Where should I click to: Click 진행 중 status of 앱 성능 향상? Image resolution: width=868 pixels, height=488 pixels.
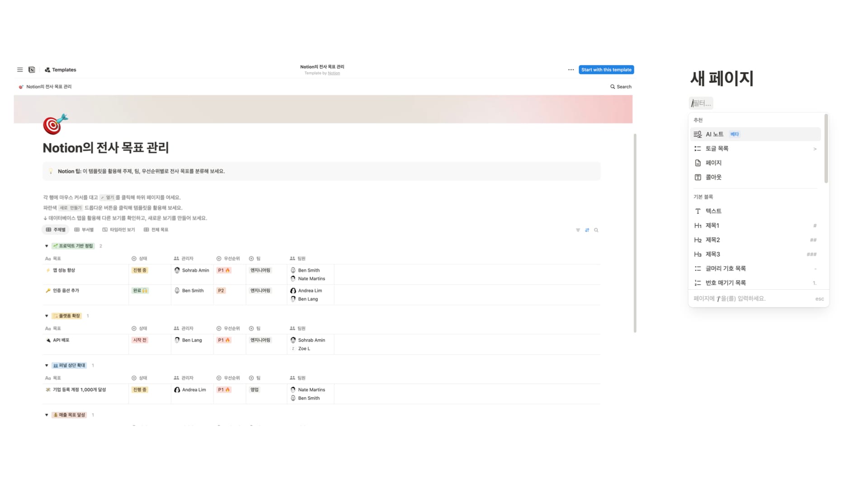pos(140,270)
